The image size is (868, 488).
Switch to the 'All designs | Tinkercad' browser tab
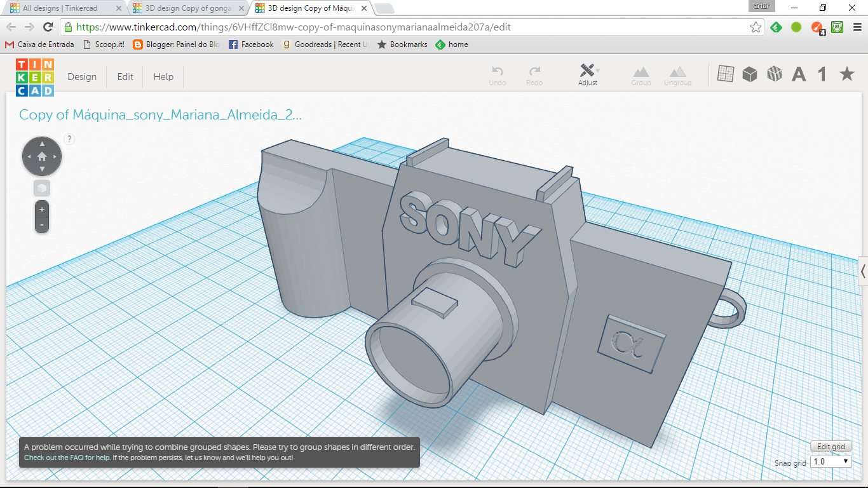pyautogui.click(x=60, y=8)
